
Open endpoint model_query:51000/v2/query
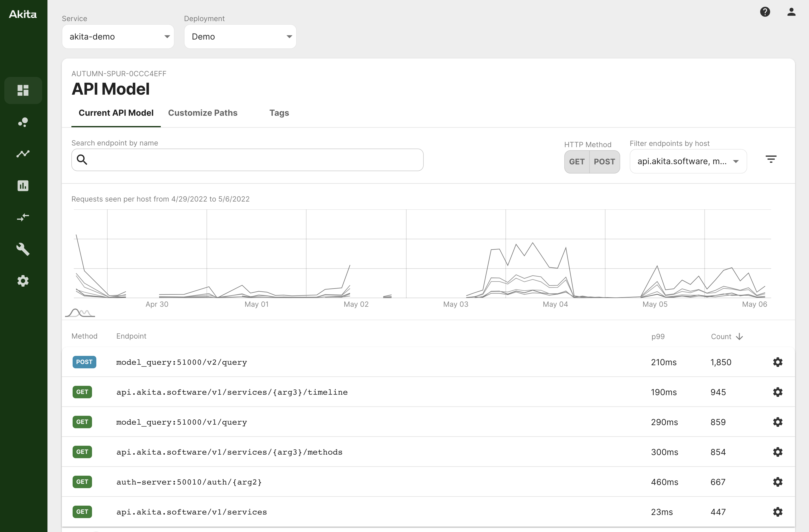181,362
